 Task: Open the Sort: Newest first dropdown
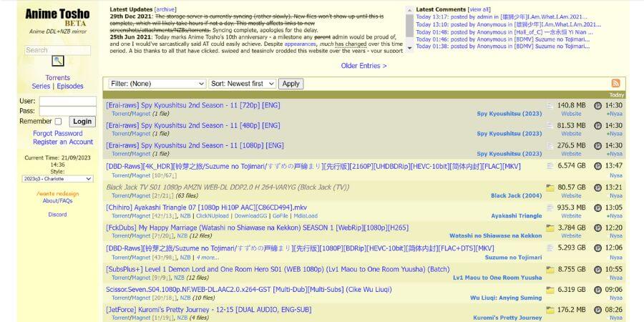tap(242, 84)
